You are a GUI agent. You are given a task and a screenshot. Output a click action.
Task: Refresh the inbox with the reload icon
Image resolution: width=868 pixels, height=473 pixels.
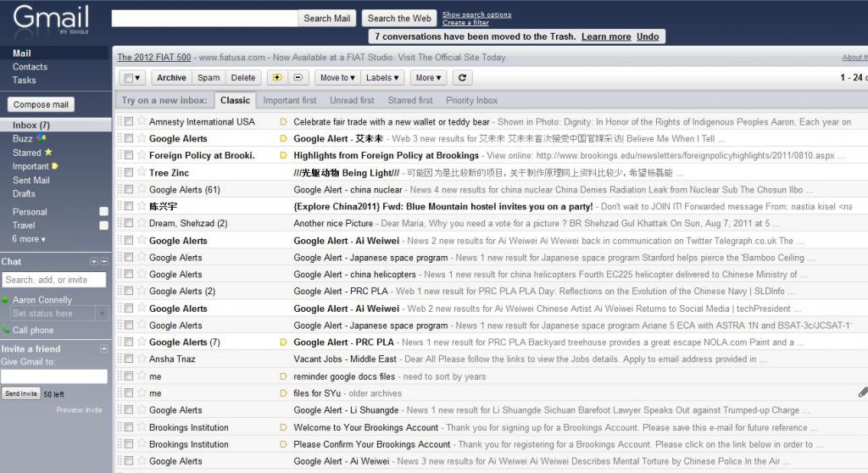462,77
